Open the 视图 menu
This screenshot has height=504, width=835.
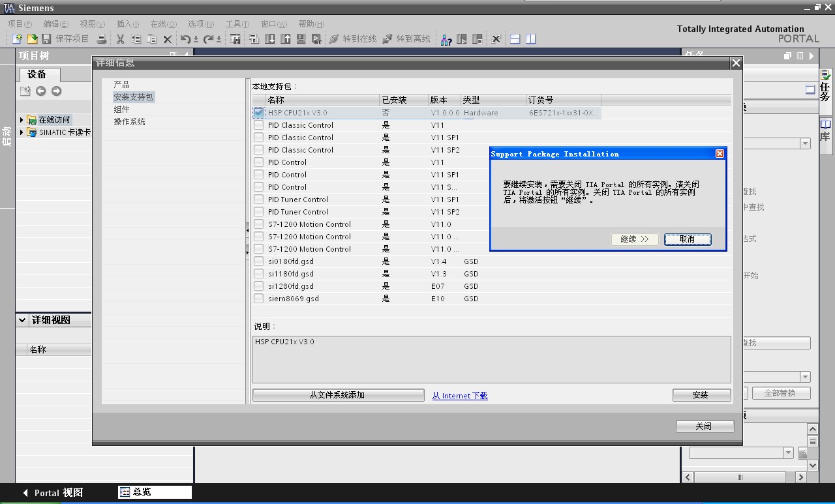click(92, 23)
